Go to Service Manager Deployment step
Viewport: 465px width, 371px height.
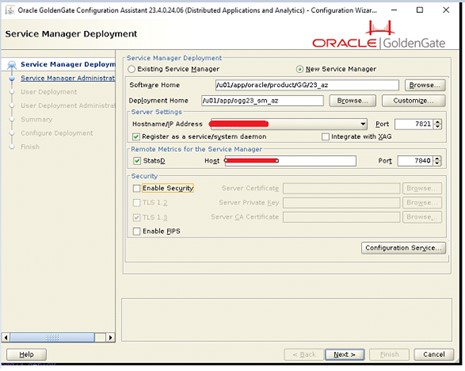click(x=68, y=64)
